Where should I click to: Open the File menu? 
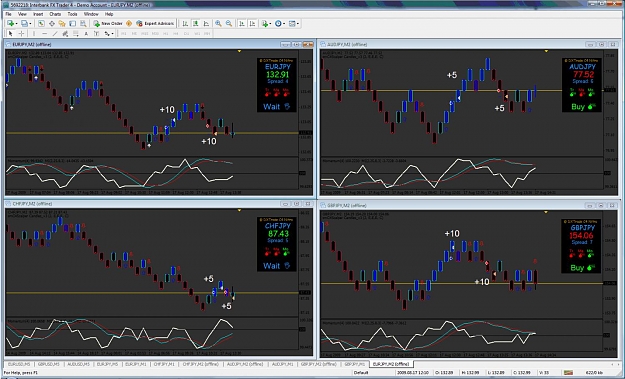8,14
